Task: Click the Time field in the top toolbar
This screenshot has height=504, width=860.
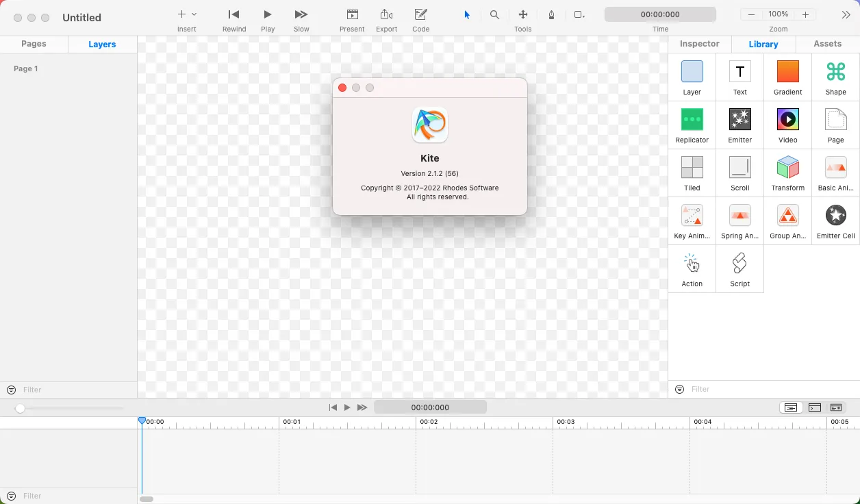Action: [x=660, y=14]
